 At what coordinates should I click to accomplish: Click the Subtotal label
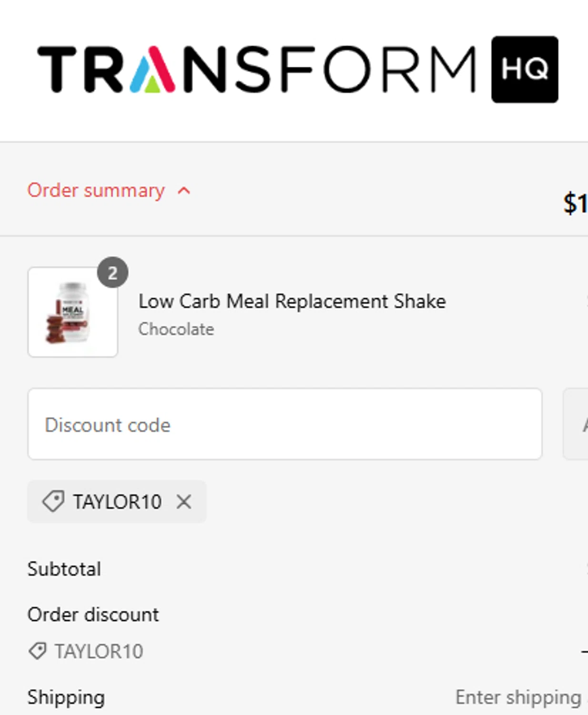pos(64,569)
